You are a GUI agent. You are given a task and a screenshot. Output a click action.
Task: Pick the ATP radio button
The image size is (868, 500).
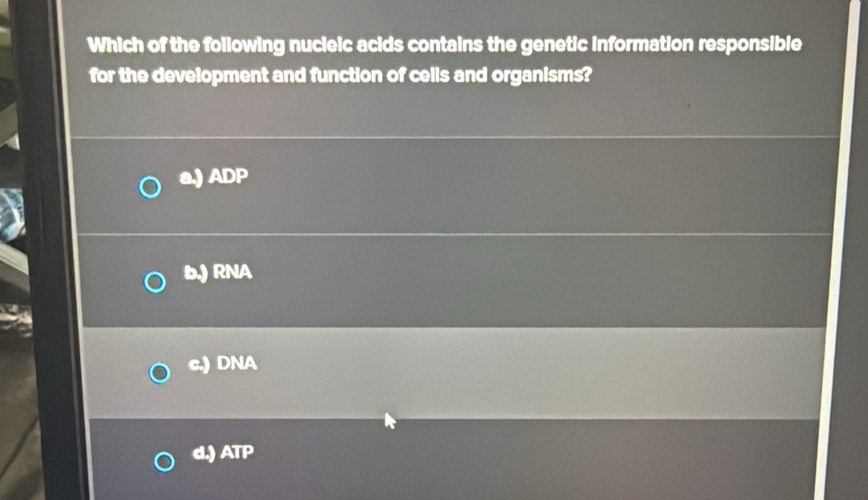165,462
